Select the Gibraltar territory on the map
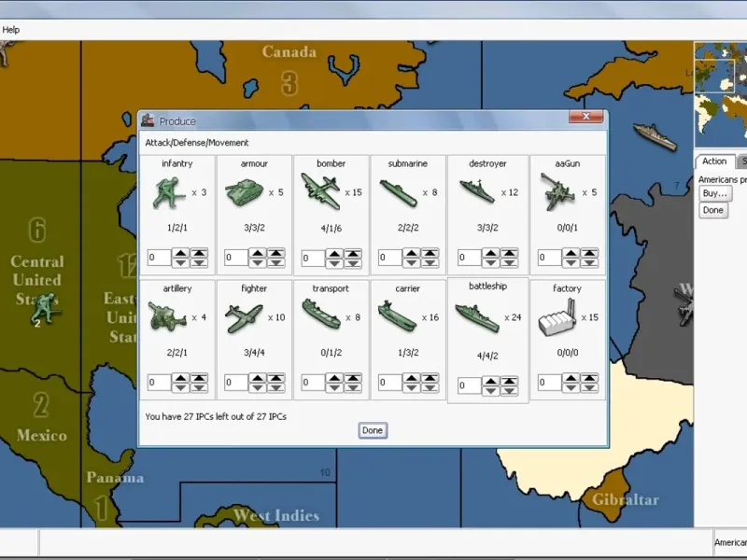 pos(626,500)
